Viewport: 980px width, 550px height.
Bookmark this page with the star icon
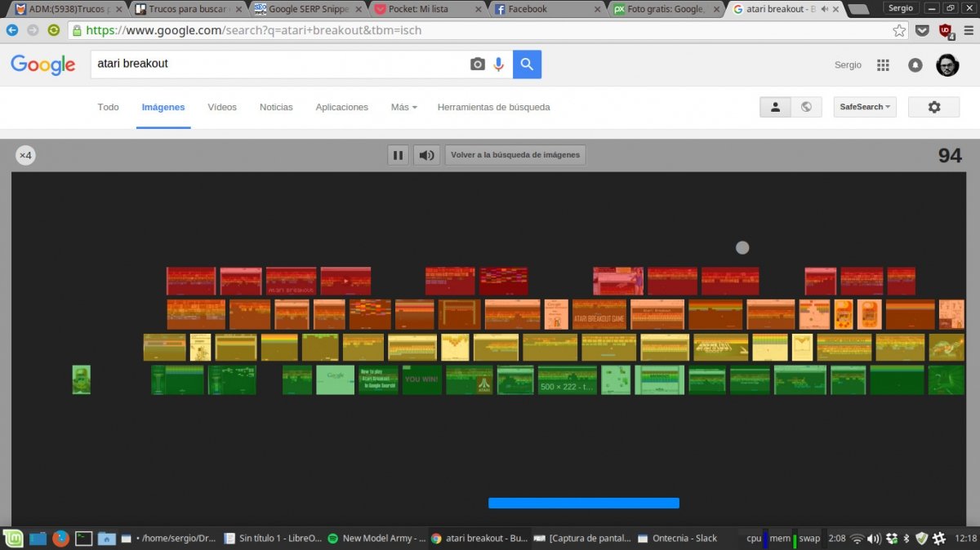click(x=899, y=30)
